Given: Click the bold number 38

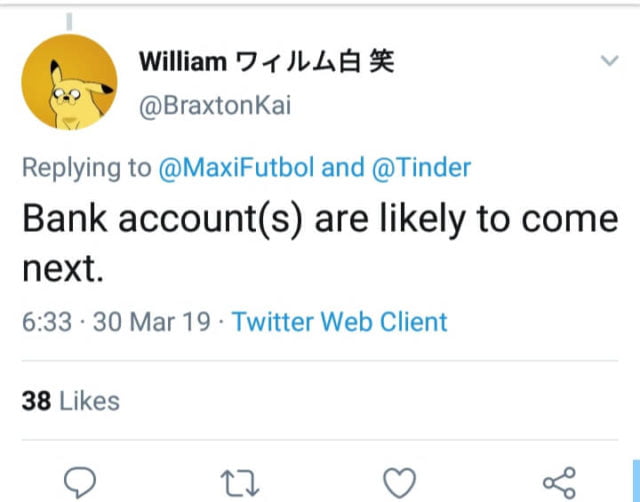Looking at the screenshot, I should pyautogui.click(x=36, y=401).
